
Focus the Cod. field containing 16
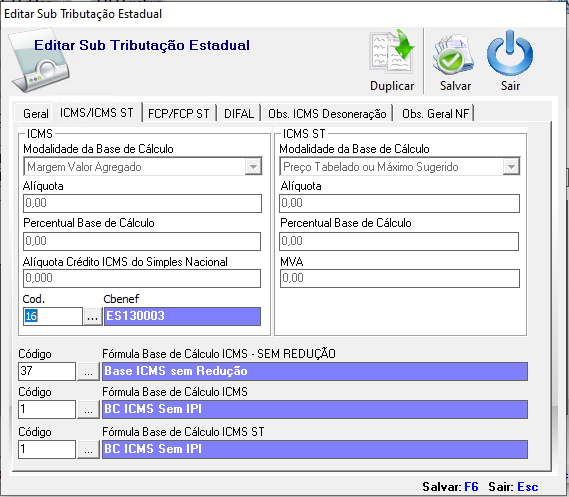pos(53,316)
